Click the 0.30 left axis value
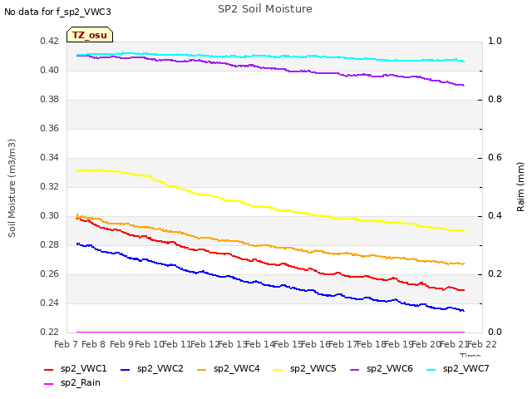Screen dimensions: 532x399 tap(50, 216)
